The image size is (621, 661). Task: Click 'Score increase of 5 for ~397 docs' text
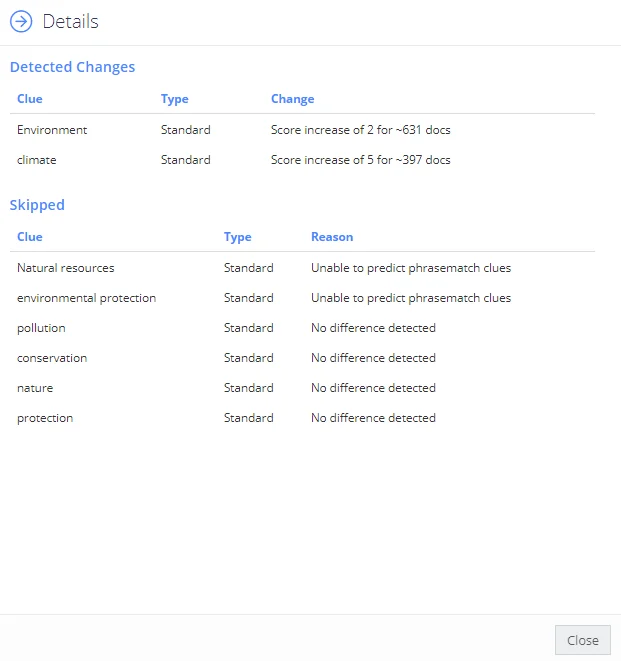point(360,160)
